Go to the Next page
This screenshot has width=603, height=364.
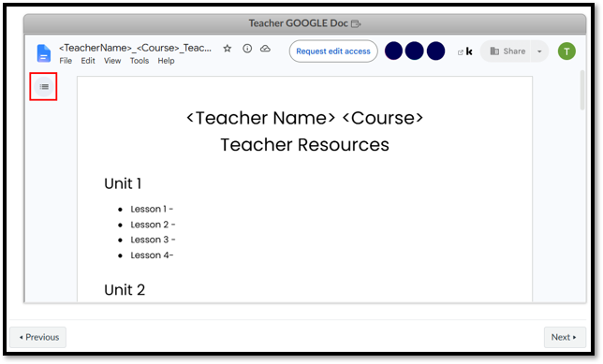click(x=565, y=337)
